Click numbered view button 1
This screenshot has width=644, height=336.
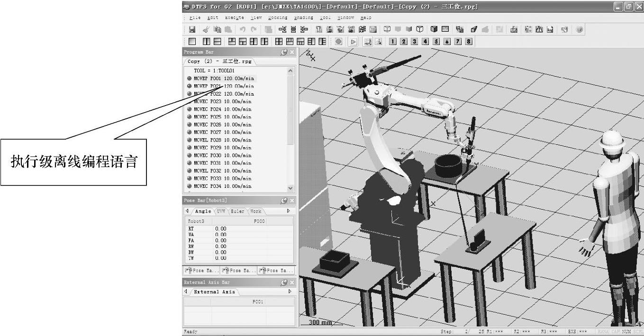click(393, 42)
